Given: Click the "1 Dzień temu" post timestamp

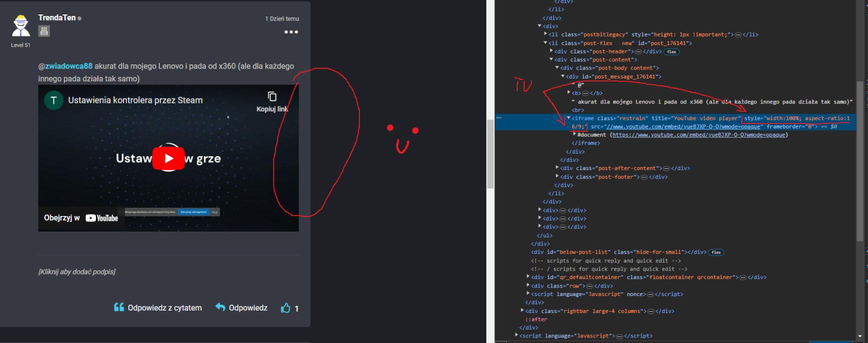Looking at the screenshot, I should pyautogui.click(x=282, y=18).
